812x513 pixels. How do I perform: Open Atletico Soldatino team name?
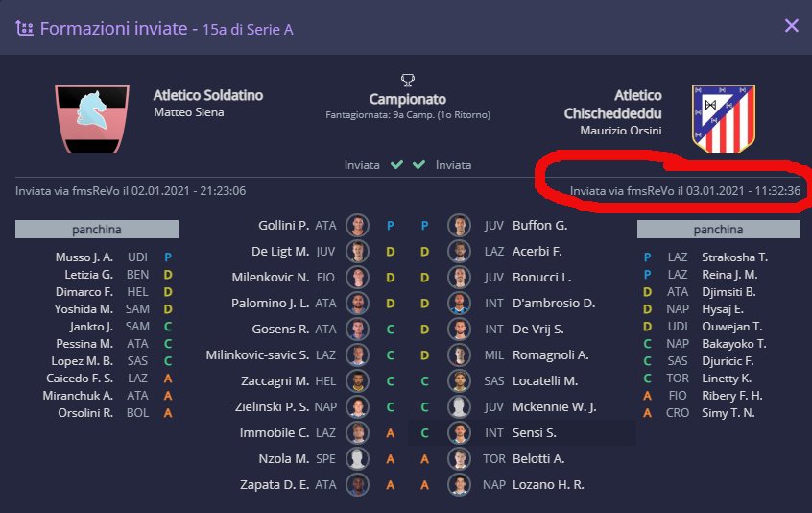pos(207,95)
